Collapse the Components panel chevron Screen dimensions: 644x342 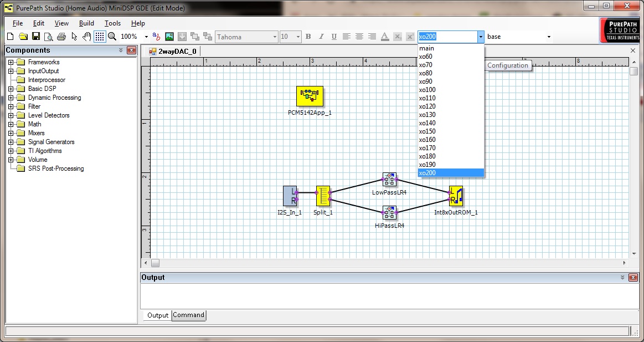coord(121,50)
